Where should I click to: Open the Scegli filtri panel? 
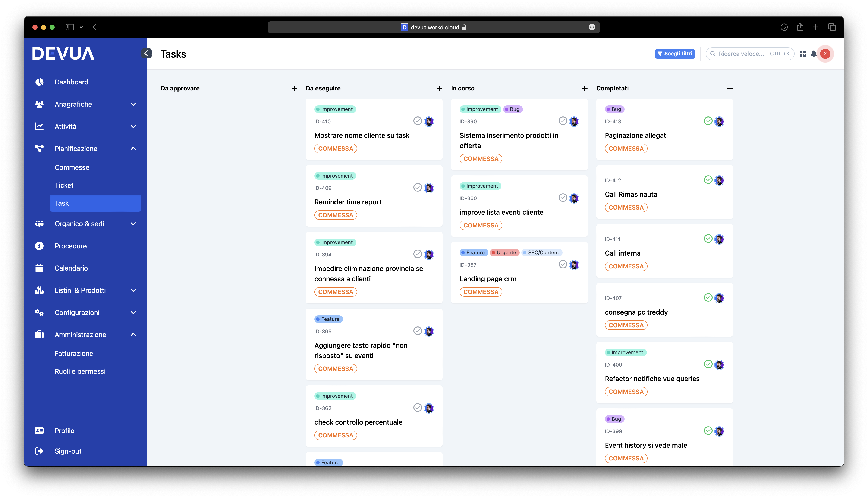(x=675, y=54)
